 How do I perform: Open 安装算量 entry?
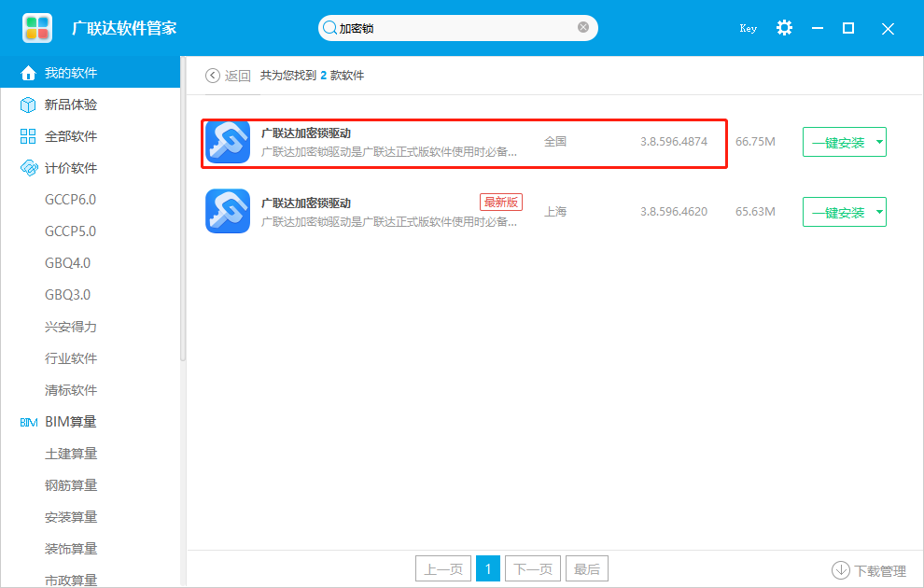[x=71, y=517]
